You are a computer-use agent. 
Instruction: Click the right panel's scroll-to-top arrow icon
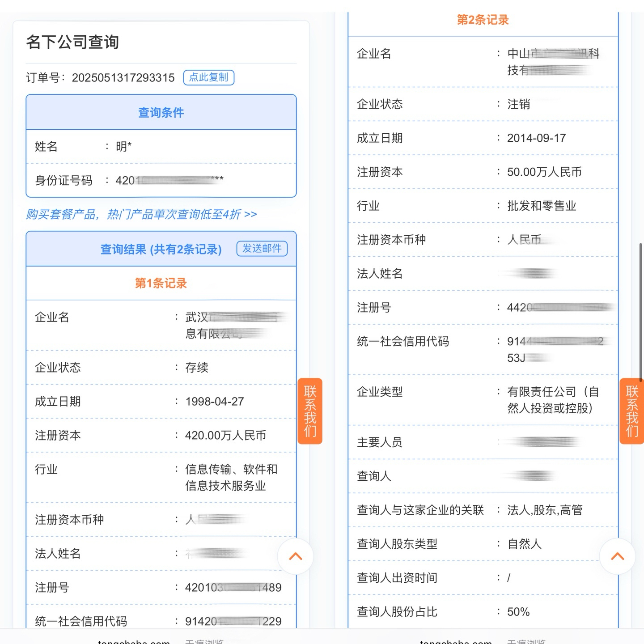[x=618, y=556]
